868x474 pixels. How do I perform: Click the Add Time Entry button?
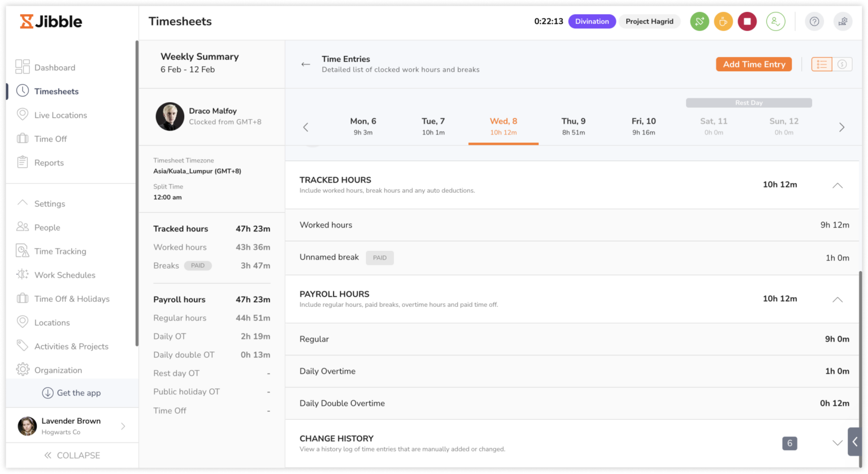[754, 64]
